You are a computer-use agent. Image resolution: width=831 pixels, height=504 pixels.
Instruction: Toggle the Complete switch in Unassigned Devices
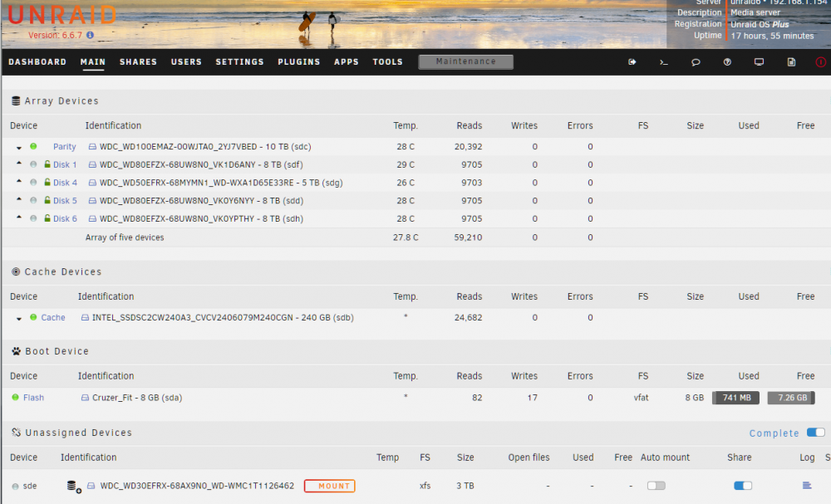pyautogui.click(x=816, y=433)
